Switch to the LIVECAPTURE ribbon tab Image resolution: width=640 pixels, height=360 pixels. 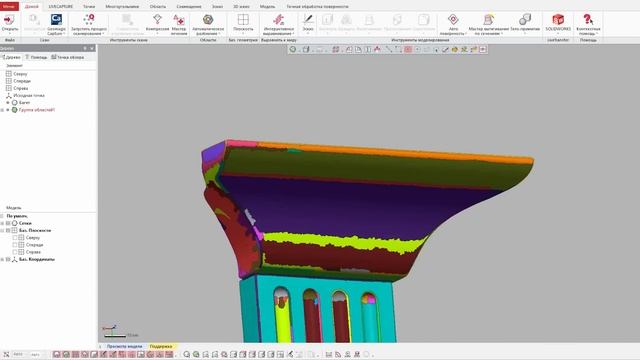click(x=61, y=7)
